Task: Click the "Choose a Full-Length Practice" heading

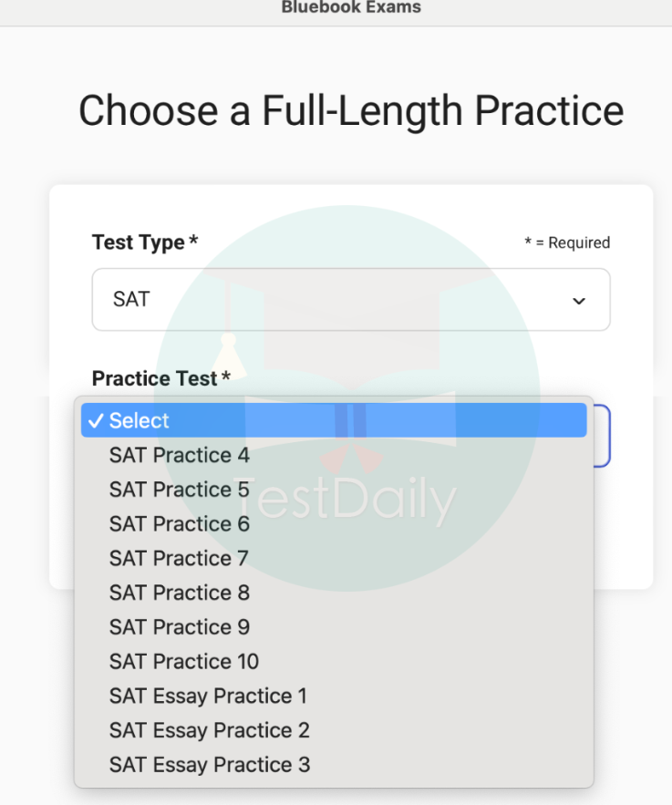Action: tap(351, 111)
